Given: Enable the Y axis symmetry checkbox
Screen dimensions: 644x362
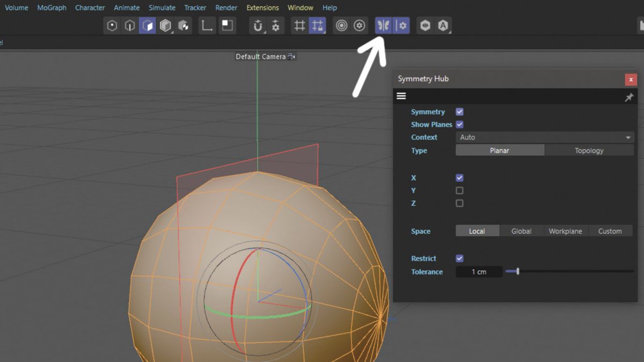Looking at the screenshot, I should pyautogui.click(x=459, y=190).
